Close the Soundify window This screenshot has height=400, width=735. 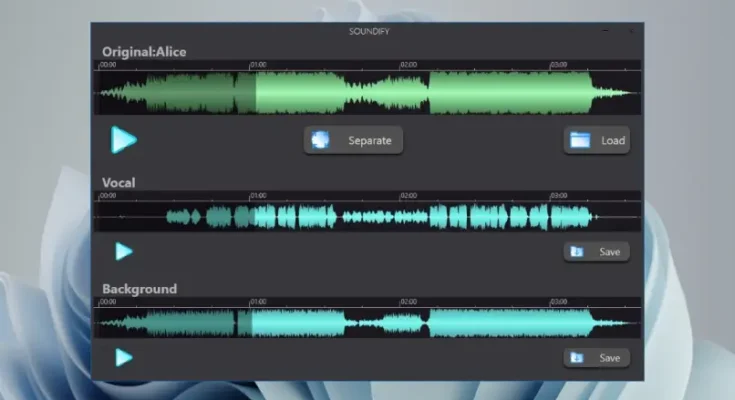pyautogui.click(x=631, y=31)
